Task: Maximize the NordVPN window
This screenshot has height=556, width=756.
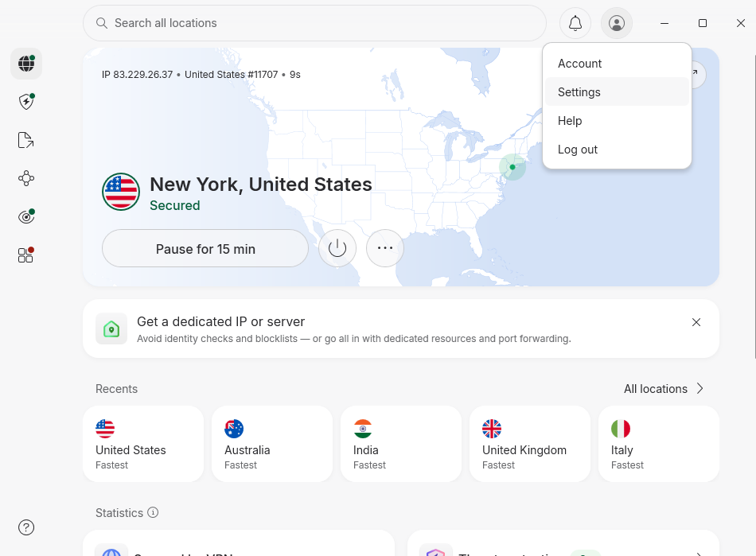Action: click(703, 23)
